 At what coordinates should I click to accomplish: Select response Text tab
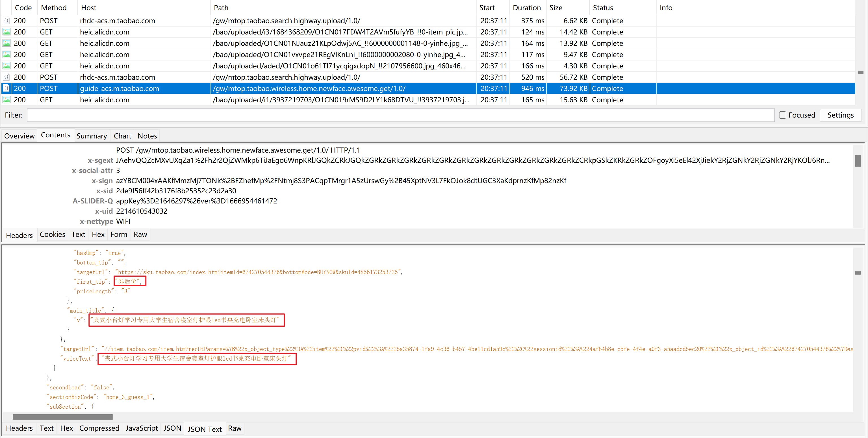(x=47, y=428)
